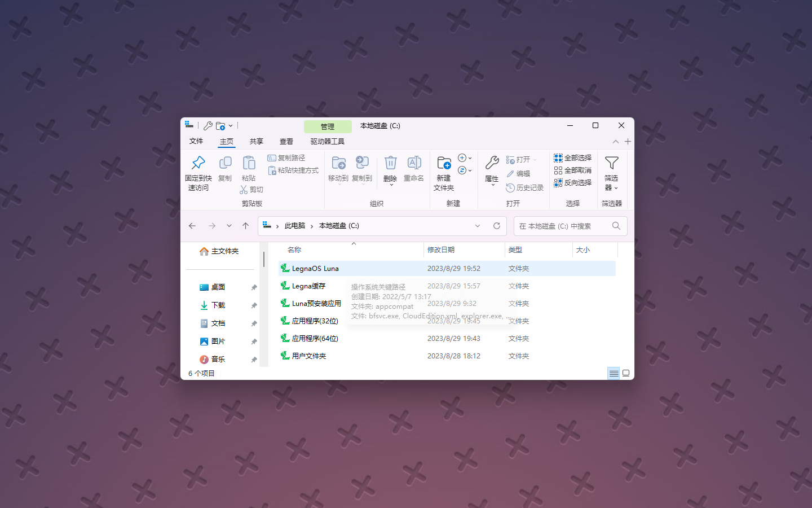Viewport: 812px width, 508px height.
Task: Click the title bar new folder icon
Action: [220, 126]
